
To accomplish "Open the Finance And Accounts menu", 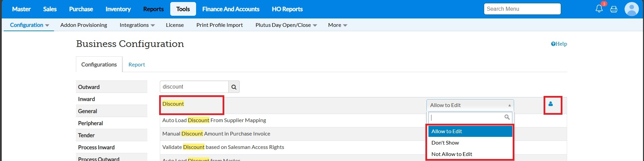I will click(x=231, y=9).
